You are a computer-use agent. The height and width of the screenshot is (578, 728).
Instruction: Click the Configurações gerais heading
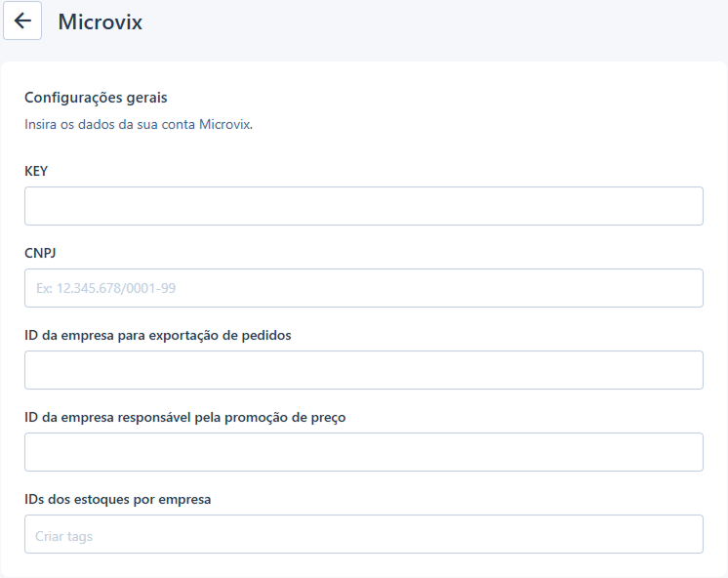click(x=96, y=98)
